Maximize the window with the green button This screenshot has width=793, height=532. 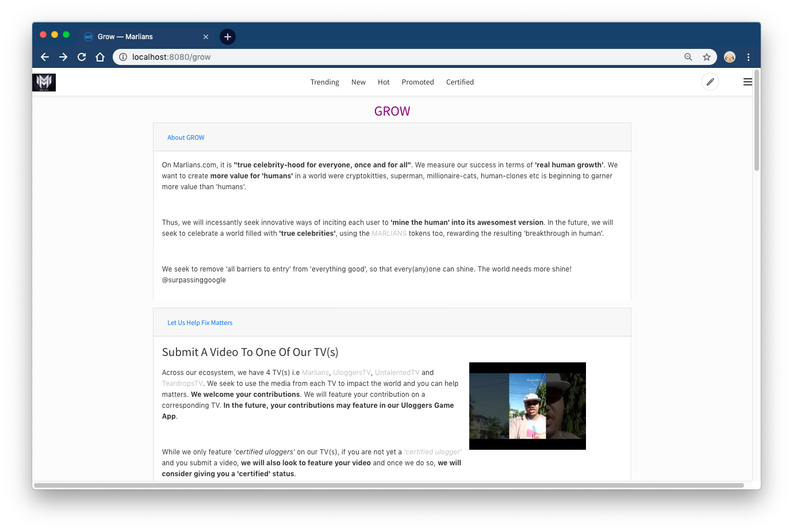pyautogui.click(x=66, y=35)
